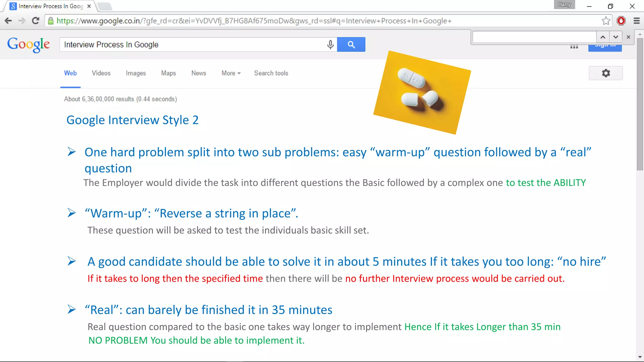This screenshot has width=644, height=362.
Task: Click the results count text
Action: click(x=120, y=99)
